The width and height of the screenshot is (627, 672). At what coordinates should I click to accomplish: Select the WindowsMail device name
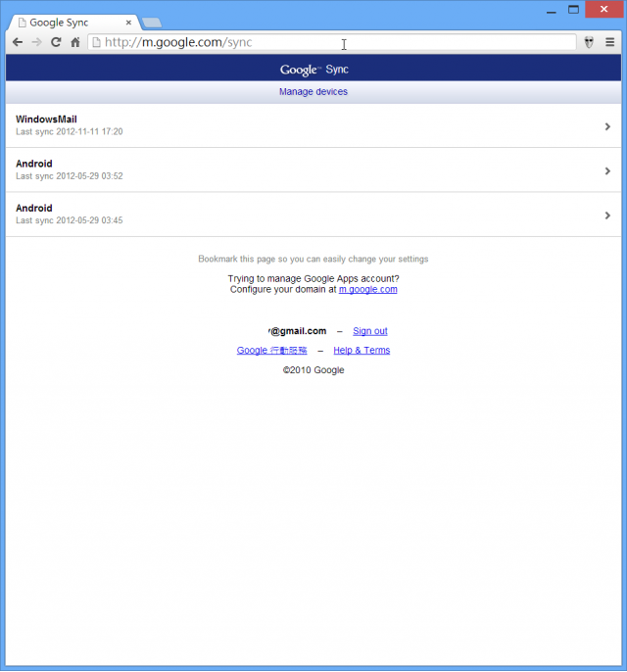46,120
